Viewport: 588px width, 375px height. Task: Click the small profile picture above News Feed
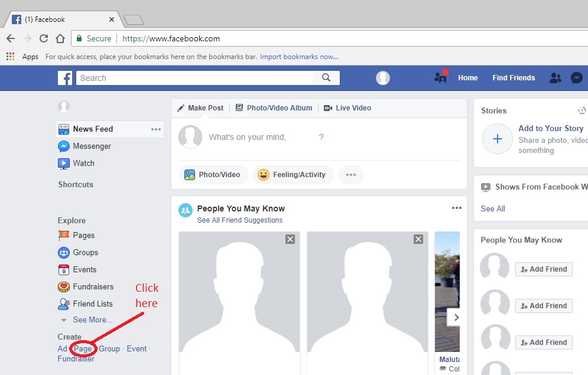[x=64, y=106]
